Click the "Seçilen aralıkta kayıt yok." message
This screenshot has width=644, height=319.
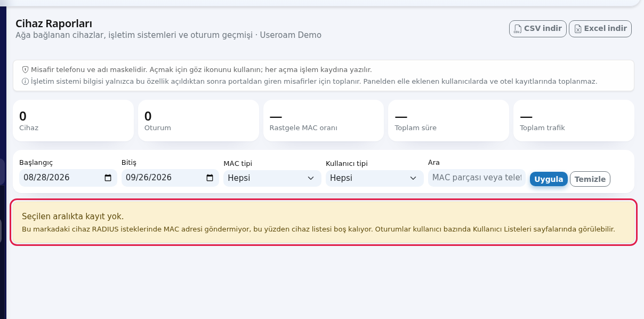[73, 216]
